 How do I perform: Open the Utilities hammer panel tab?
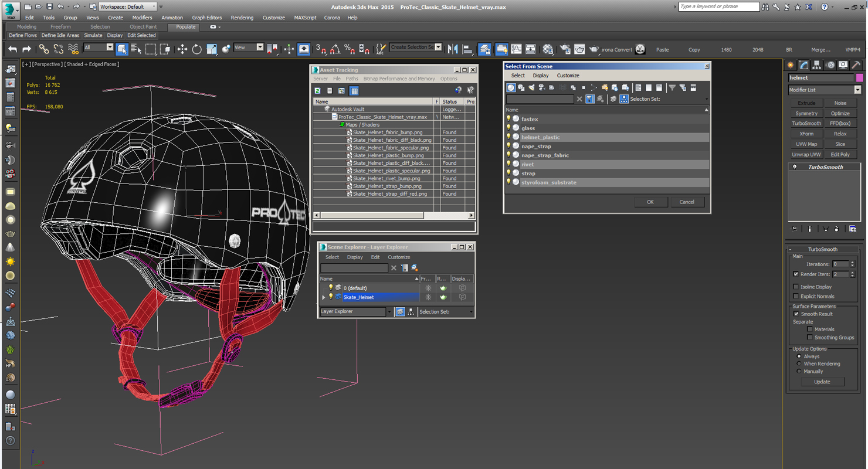pyautogui.click(x=856, y=65)
